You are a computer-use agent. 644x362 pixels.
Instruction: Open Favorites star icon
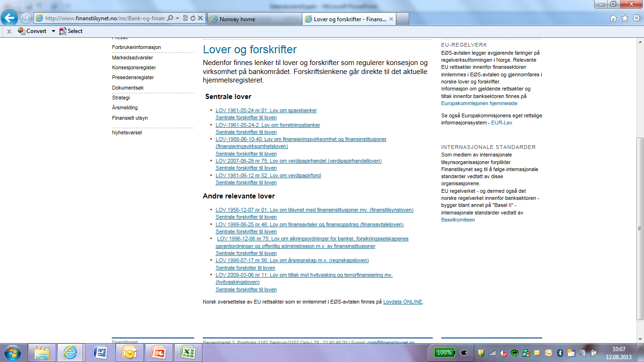[625, 18]
